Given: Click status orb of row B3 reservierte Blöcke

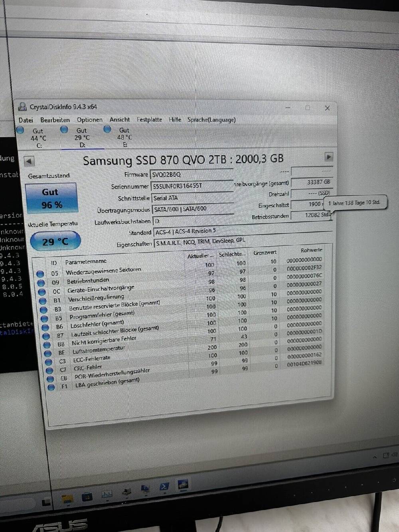Looking at the screenshot, I should coord(43,310).
